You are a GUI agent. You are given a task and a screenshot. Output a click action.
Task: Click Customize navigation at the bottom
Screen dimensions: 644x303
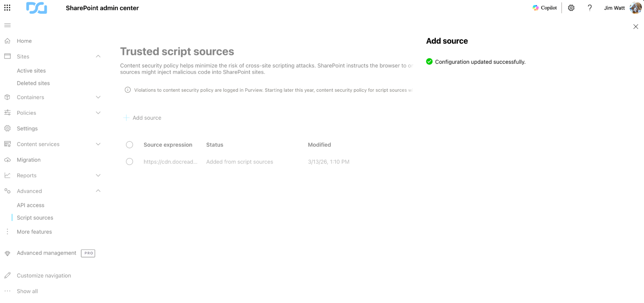(x=44, y=275)
